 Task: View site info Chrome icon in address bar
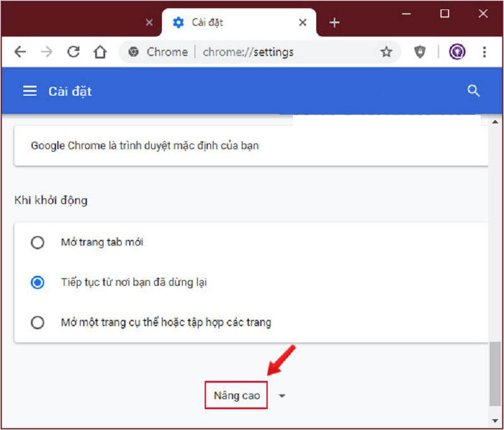[x=134, y=52]
